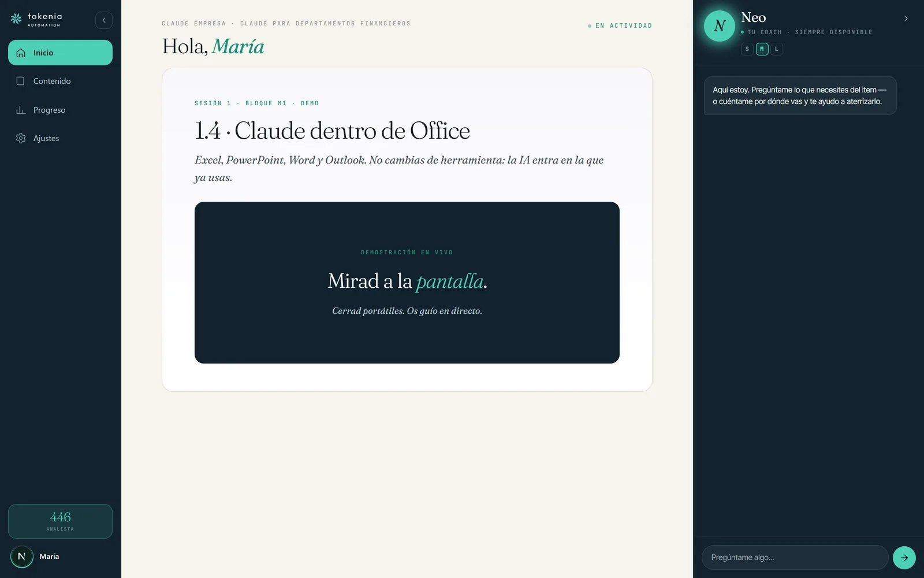Select the L text size option
Screen dimensions: 924x578
[x=777, y=49]
